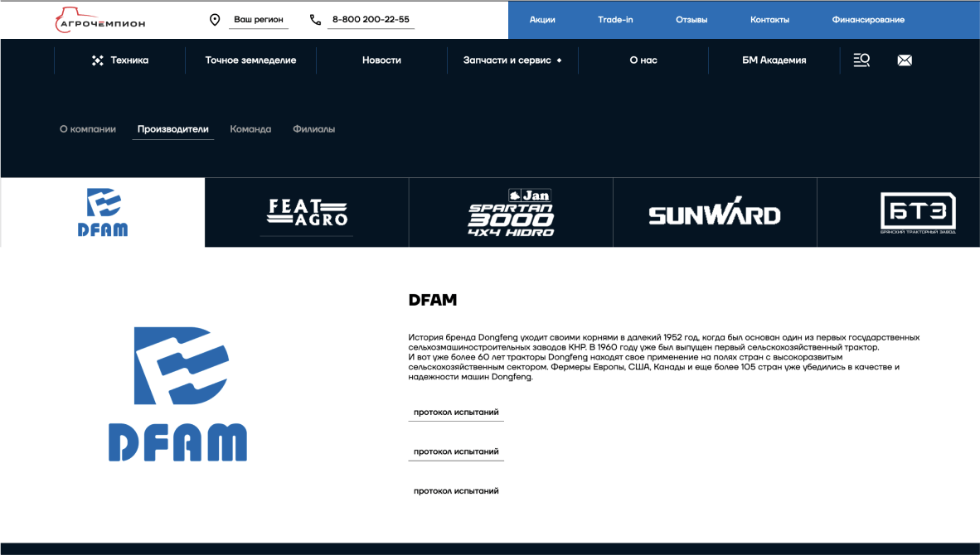Switch to the Филиалы tab
This screenshot has height=555, width=980.
313,129
